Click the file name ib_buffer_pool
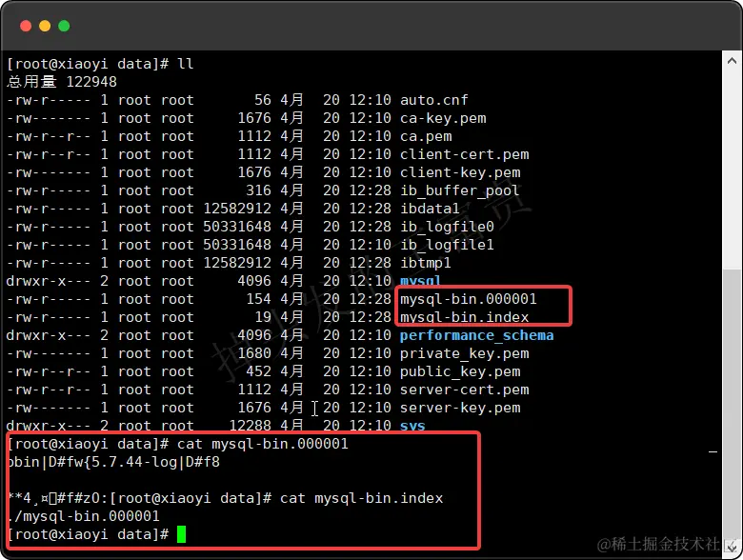The width and height of the screenshot is (743, 560). click(x=460, y=190)
